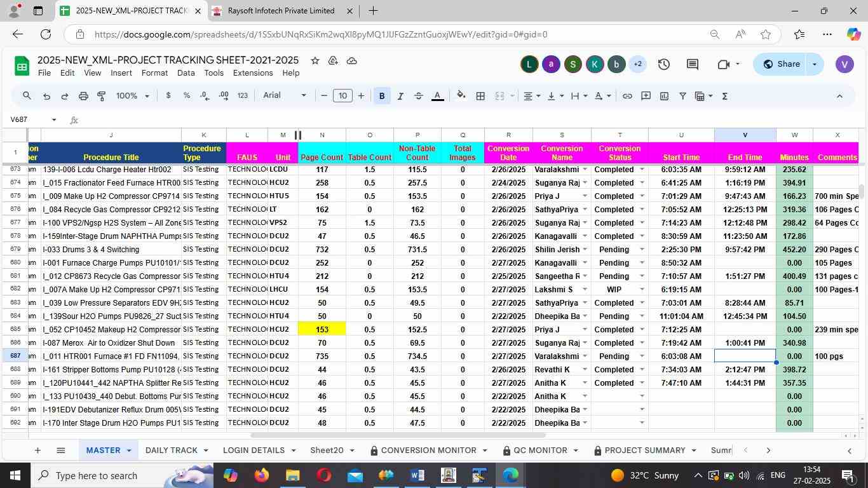This screenshot has height=488, width=868.
Task: Click the Insert link icon
Action: (x=627, y=96)
